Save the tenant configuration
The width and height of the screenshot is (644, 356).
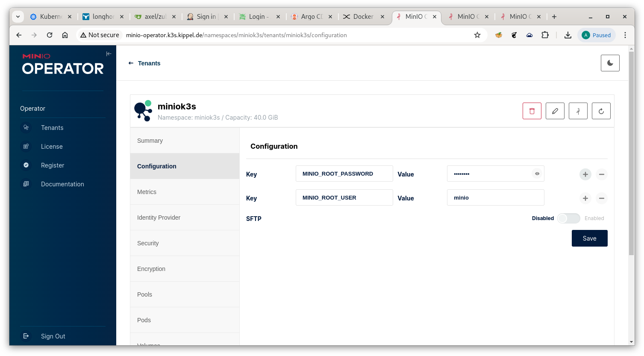[590, 238]
